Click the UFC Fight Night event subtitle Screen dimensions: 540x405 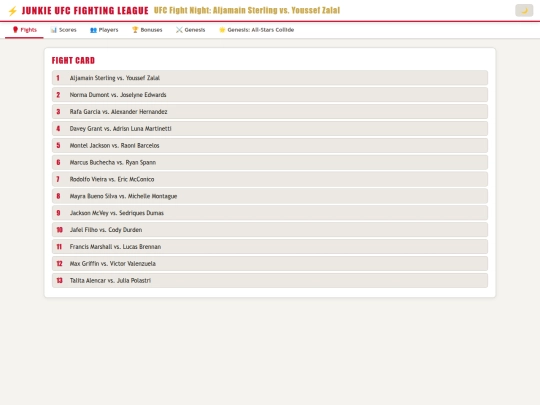point(247,10)
